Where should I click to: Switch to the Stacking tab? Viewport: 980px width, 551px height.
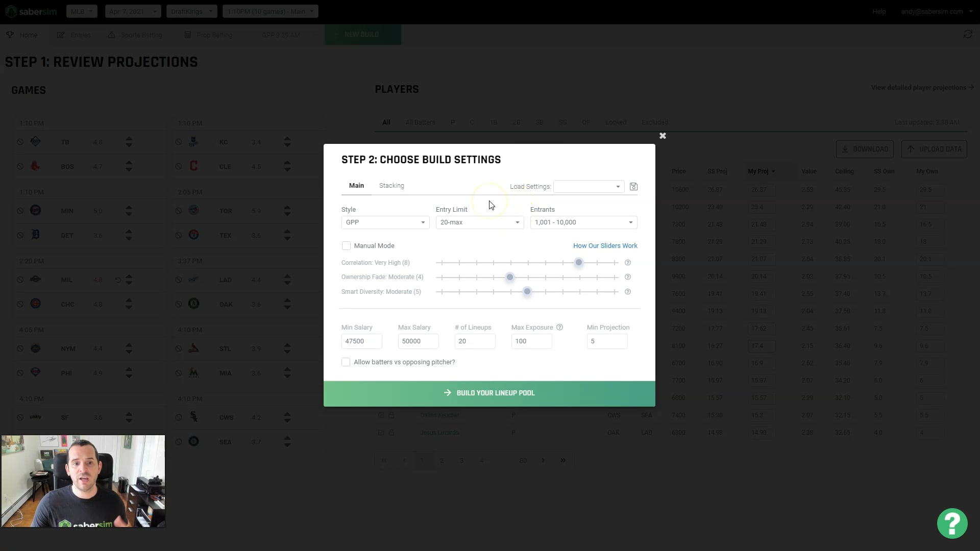pyautogui.click(x=391, y=186)
